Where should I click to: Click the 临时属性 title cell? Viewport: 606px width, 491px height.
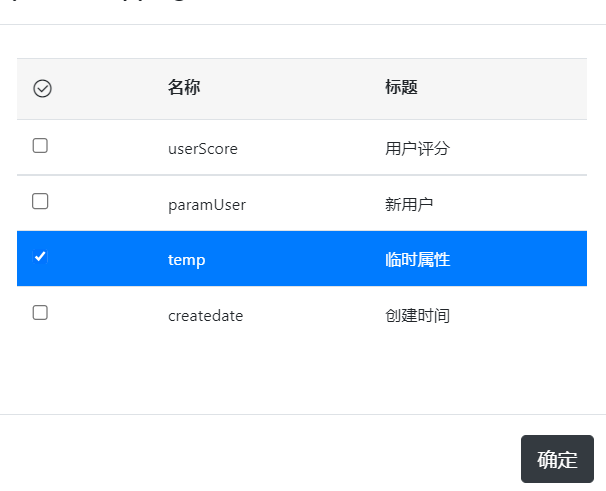coord(417,260)
